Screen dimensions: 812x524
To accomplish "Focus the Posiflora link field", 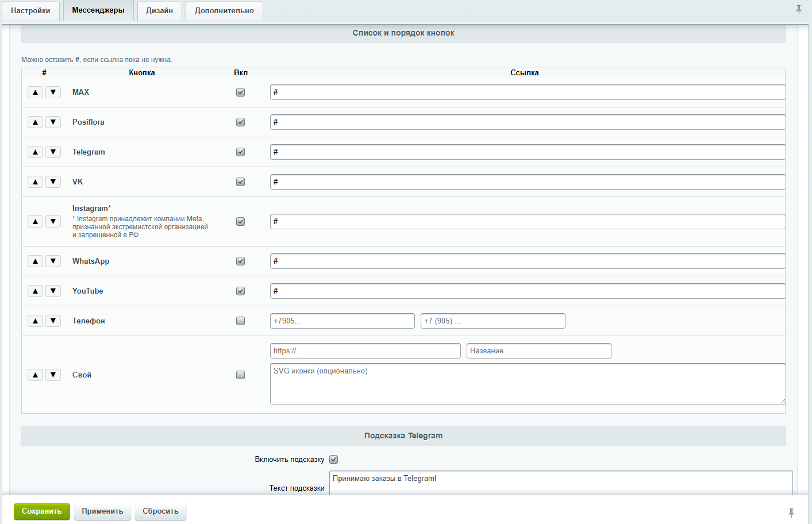I will pyautogui.click(x=528, y=122).
